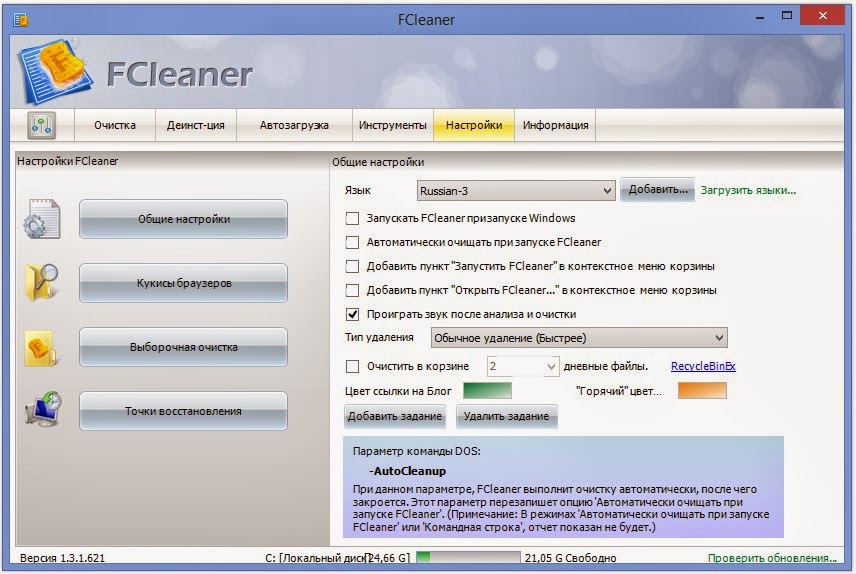The height and width of the screenshot is (574, 856).
Task: Click the green disk usage bar in status bar
Action: pos(468,558)
